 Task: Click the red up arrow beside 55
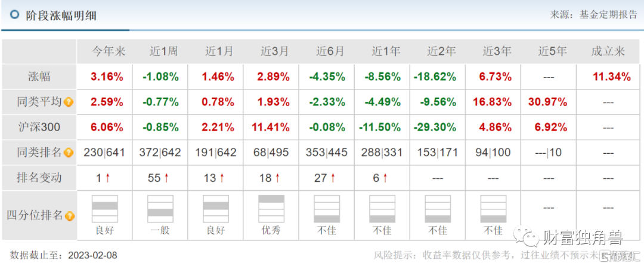pyautogui.click(x=166, y=178)
